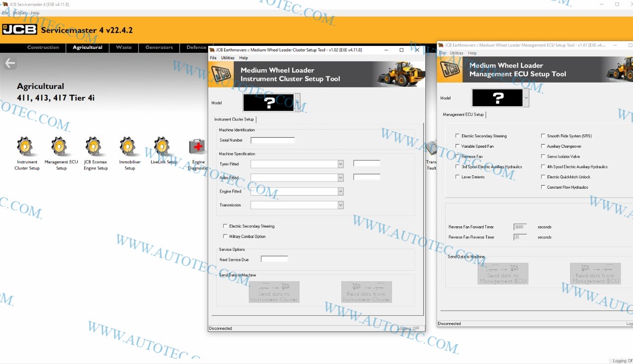
Task: Click Read data from Management ECU button
Action: click(x=595, y=274)
